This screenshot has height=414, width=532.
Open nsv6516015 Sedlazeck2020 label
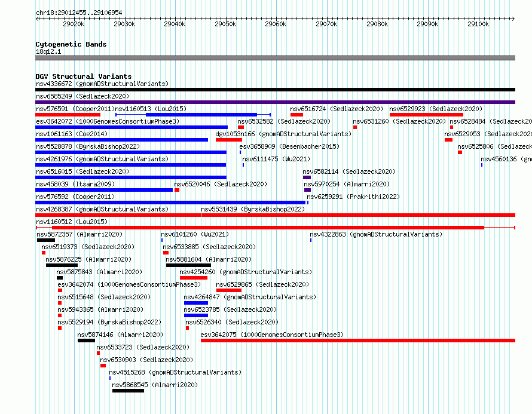pos(82,171)
